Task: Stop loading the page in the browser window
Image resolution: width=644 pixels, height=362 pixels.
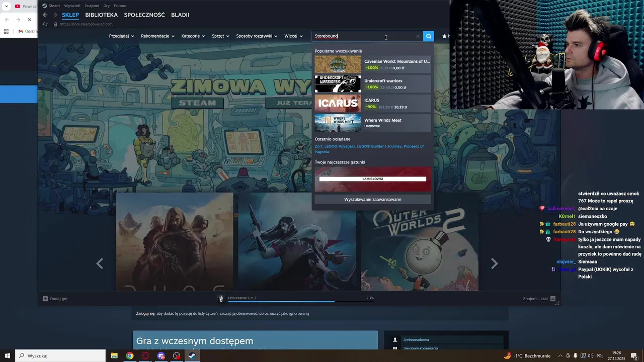Action: click(29, 20)
